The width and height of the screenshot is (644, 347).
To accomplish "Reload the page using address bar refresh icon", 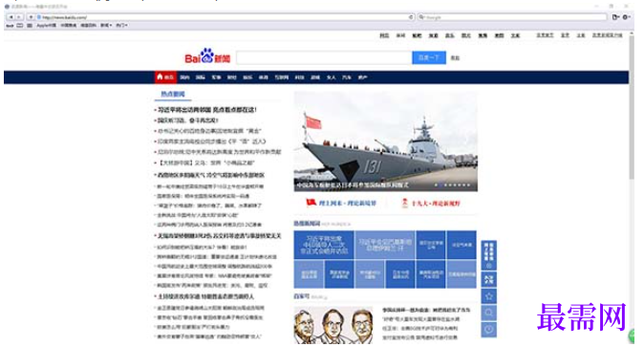I will pos(411,17).
